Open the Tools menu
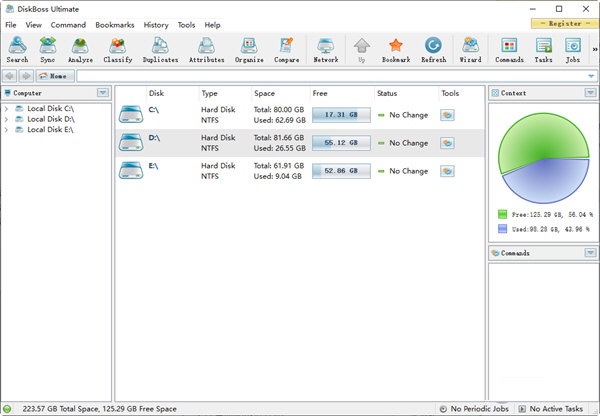This screenshot has width=600, height=416. coord(186,25)
